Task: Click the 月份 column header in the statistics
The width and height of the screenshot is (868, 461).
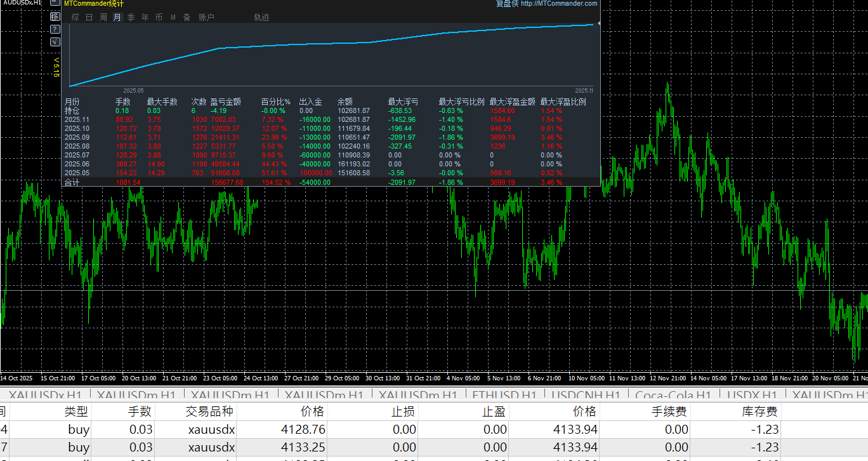Action: coord(72,102)
